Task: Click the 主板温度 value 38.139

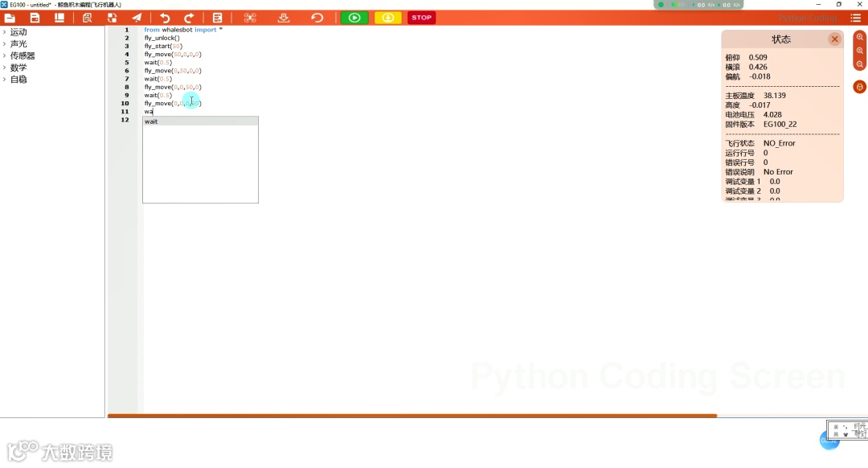Action: [x=775, y=95]
